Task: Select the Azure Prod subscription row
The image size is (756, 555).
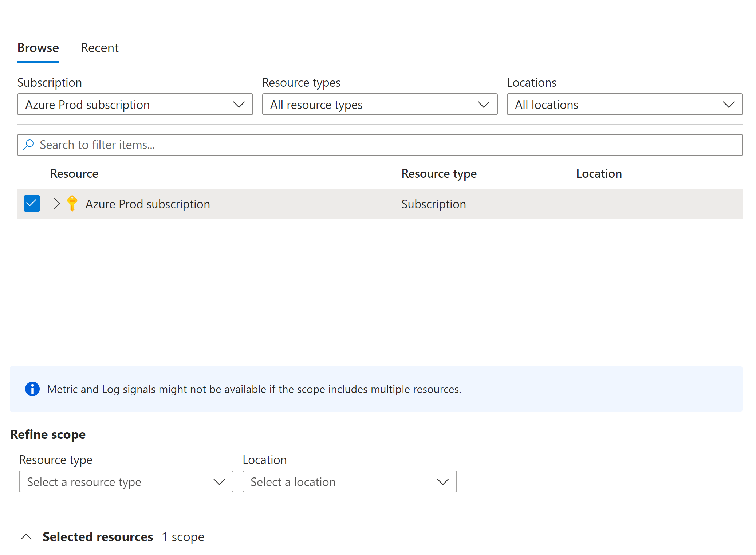Action: point(147,204)
